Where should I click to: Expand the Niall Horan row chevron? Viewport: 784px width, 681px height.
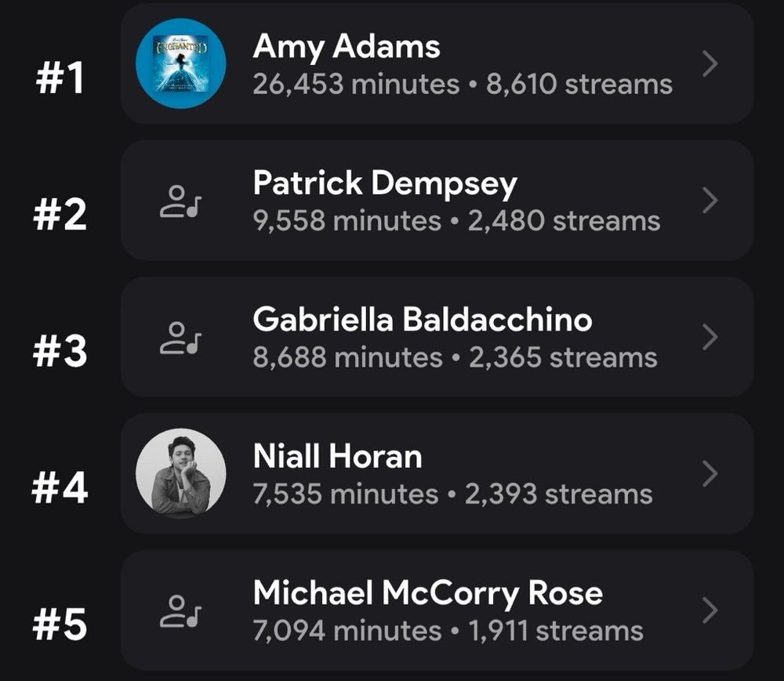point(710,473)
